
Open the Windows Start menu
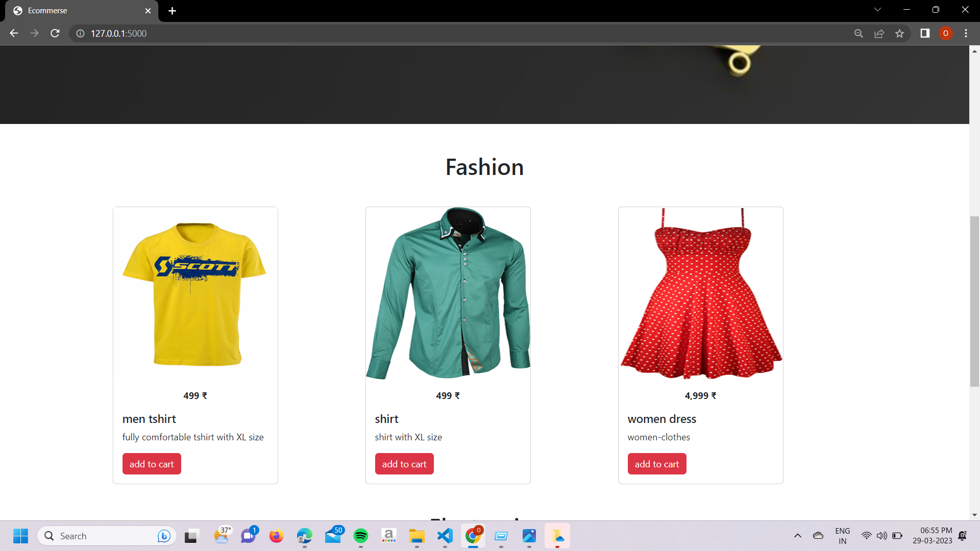point(20,536)
